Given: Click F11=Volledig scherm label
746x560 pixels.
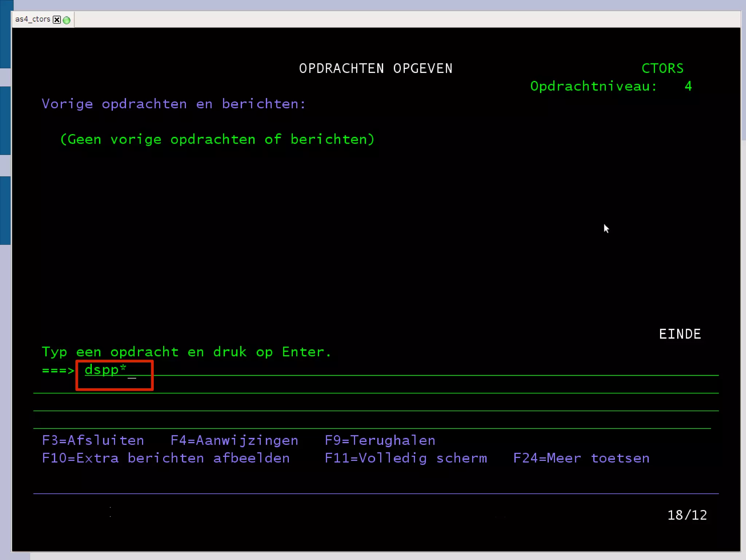Looking at the screenshot, I should 406,458.
